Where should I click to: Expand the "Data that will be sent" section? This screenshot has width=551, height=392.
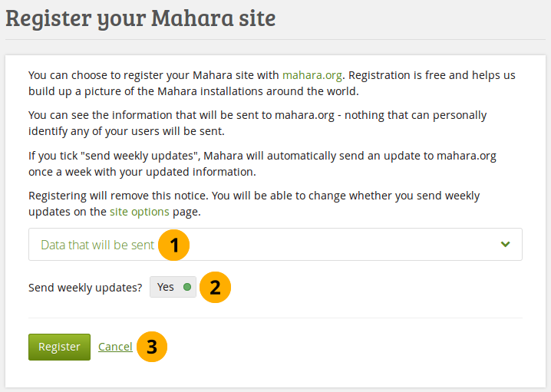[97, 245]
